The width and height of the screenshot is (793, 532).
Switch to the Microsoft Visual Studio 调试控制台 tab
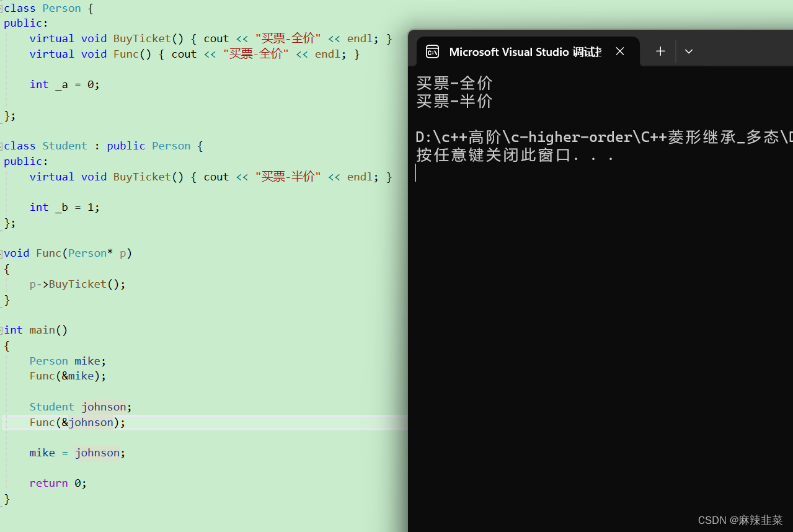(525, 51)
